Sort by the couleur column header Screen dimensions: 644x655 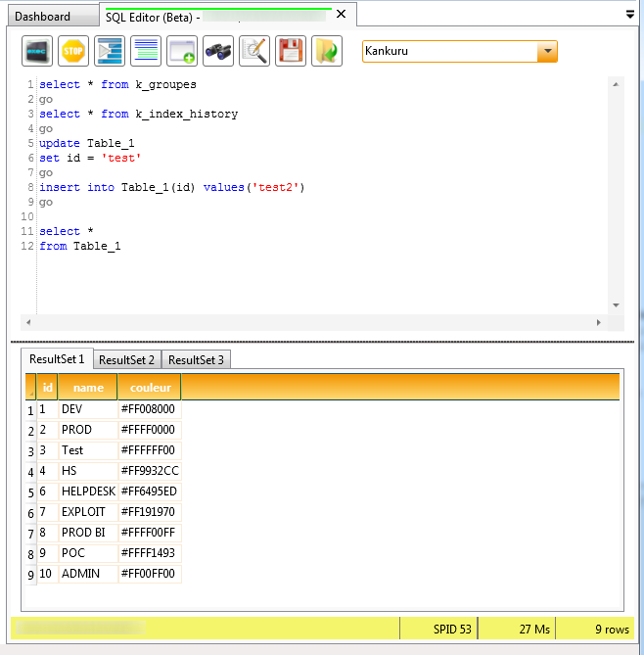click(x=150, y=388)
